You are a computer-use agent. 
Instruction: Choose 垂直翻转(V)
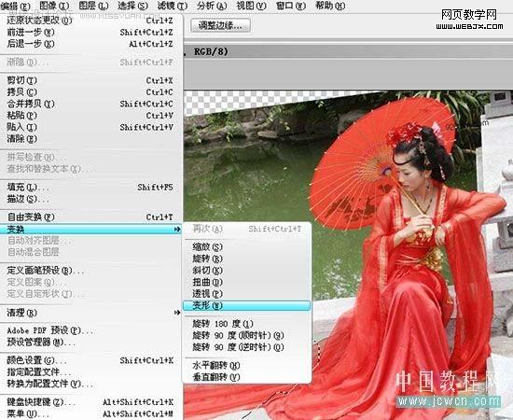click(246, 377)
